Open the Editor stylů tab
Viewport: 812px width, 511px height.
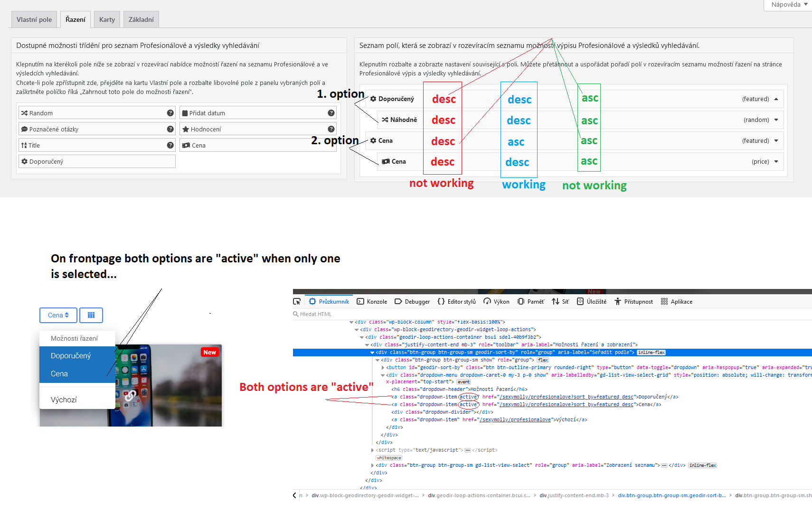(457, 301)
